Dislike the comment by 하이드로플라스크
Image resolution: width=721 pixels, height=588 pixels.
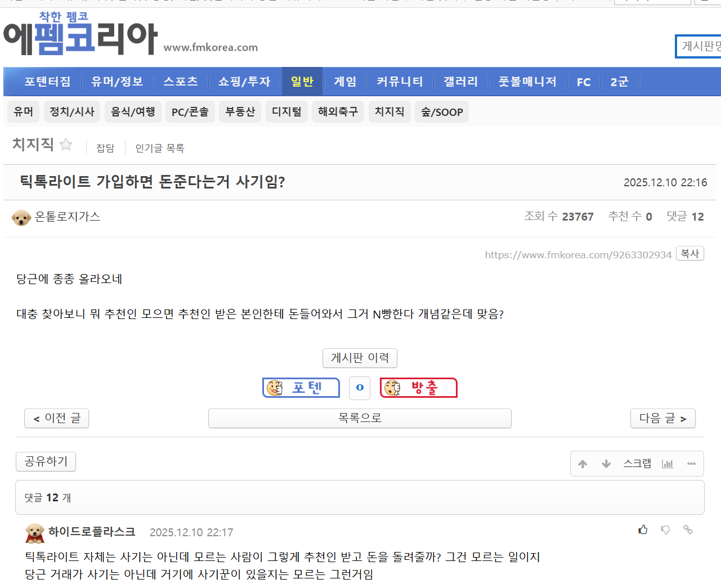point(665,530)
